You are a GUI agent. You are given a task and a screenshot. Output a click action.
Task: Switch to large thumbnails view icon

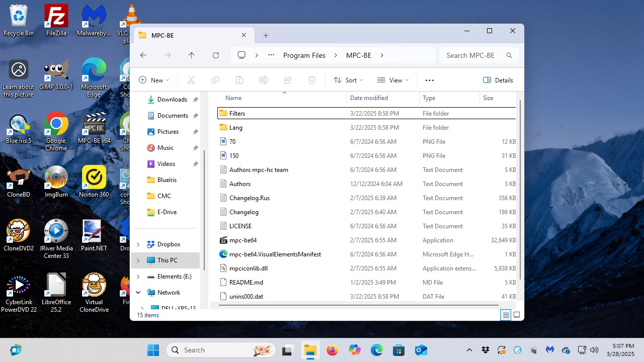tap(516, 315)
